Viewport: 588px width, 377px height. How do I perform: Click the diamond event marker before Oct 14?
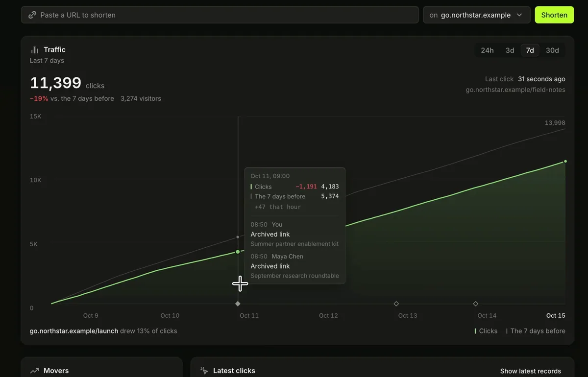pos(475,304)
